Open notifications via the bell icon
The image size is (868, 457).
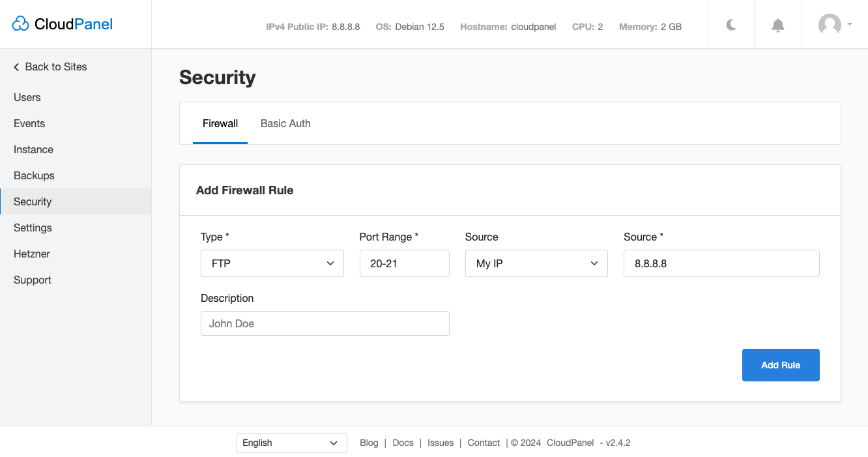point(777,24)
